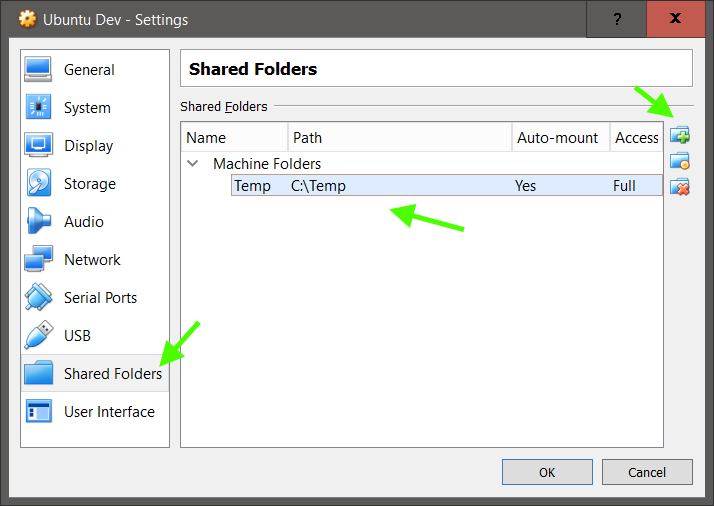Open the Network computers icon
Viewport: 714px width, 506px height.
click(x=38, y=259)
